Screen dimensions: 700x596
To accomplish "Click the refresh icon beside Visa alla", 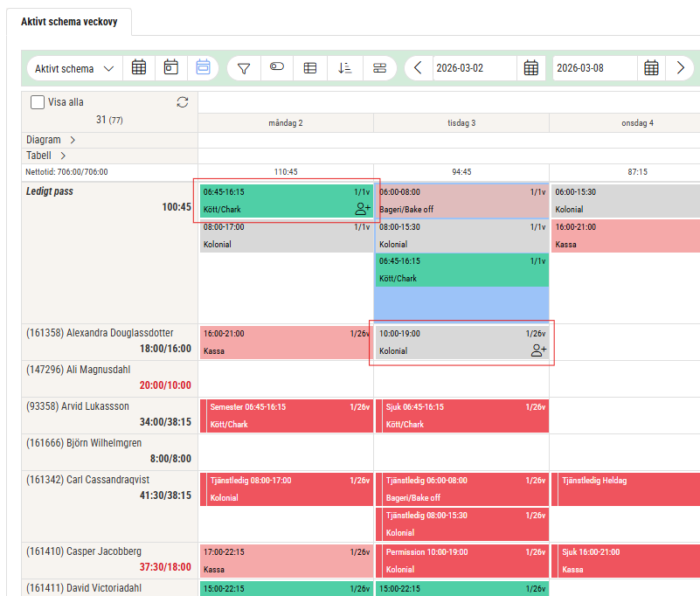I will point(182,102).
